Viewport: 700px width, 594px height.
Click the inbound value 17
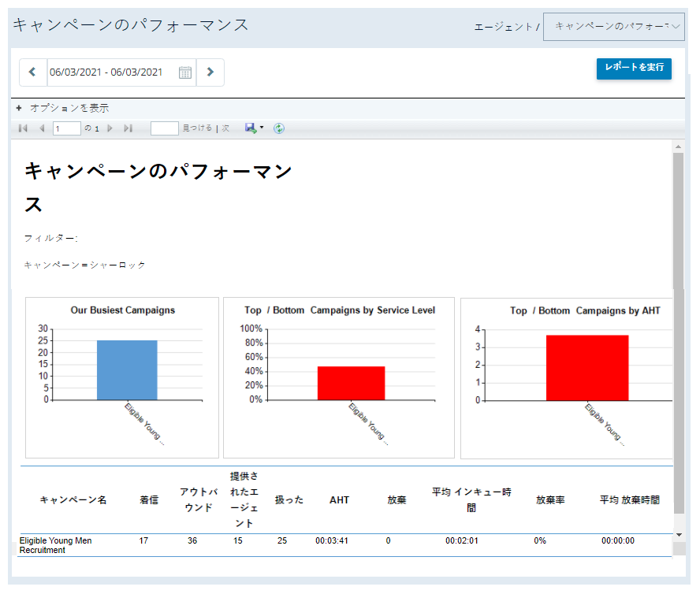[143, 540]
